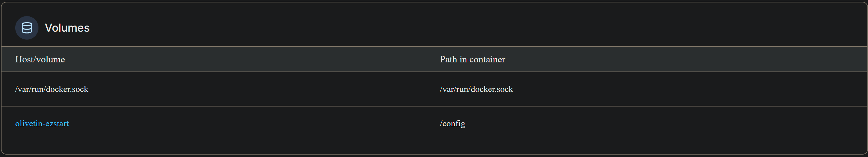Click the Volumes section heading

click(67, 28)
